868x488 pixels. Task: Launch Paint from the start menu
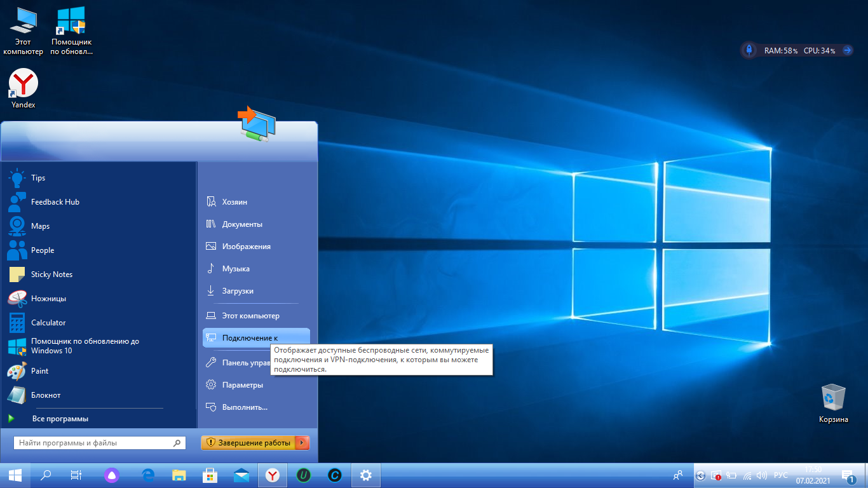pos(39,371)
